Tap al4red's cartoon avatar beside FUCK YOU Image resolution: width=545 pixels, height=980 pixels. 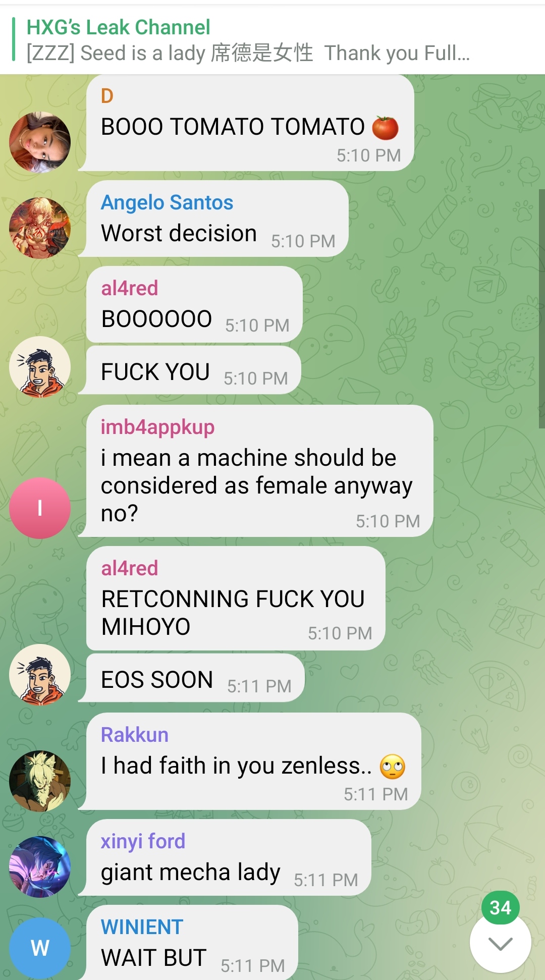(40, 367)
